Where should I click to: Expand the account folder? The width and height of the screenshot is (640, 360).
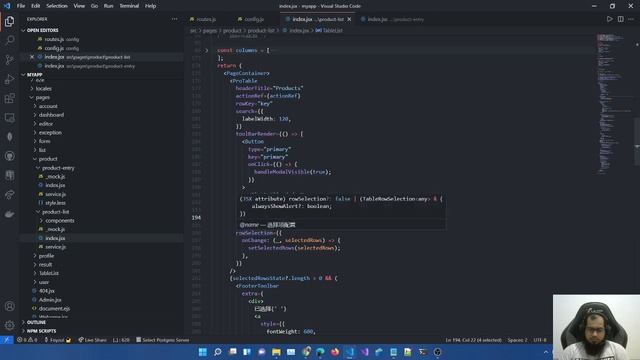pos(48,106)
